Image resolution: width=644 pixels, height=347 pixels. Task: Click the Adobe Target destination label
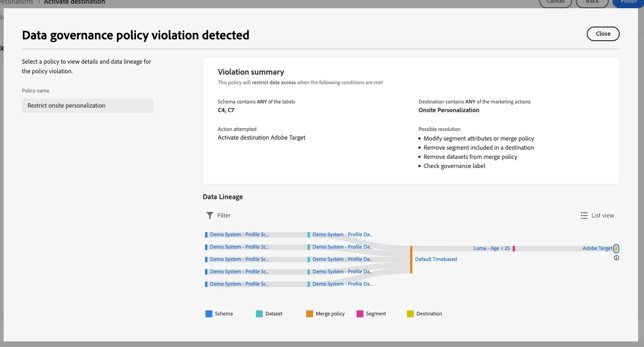tap(597, 248)
